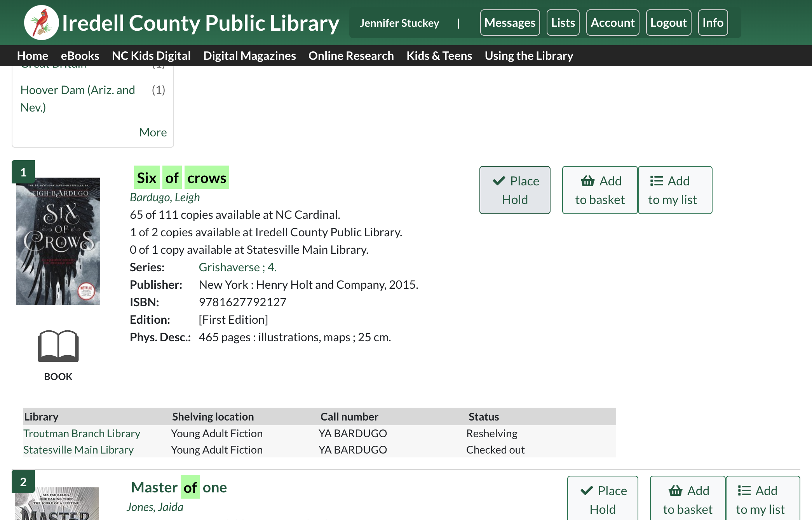
Task: Click the open book format icon
Action: tap(58, 346)
